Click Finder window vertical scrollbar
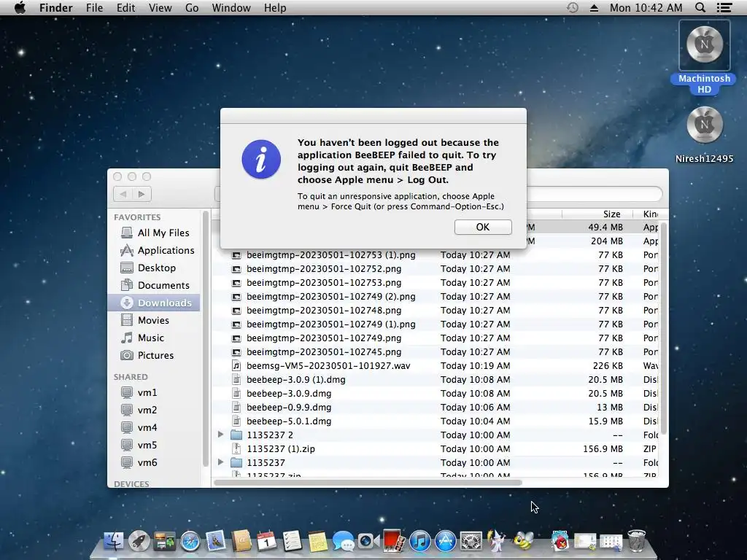747x560 pixels. point(663,329)
